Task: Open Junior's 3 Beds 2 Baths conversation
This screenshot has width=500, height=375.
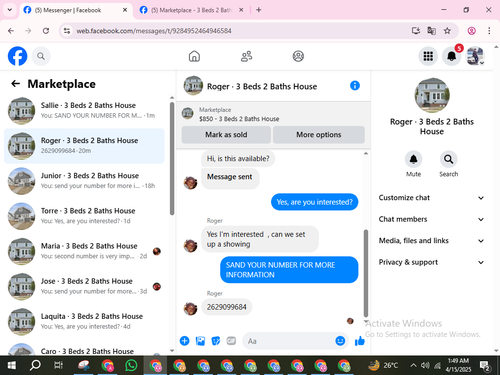Action: tap(84, 181)
